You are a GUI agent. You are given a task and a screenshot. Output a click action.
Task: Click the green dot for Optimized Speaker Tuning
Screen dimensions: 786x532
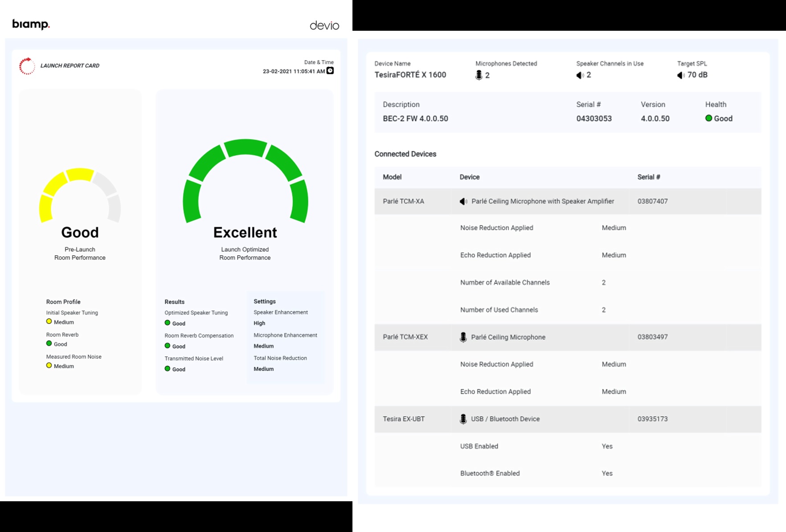pos(168,323)
